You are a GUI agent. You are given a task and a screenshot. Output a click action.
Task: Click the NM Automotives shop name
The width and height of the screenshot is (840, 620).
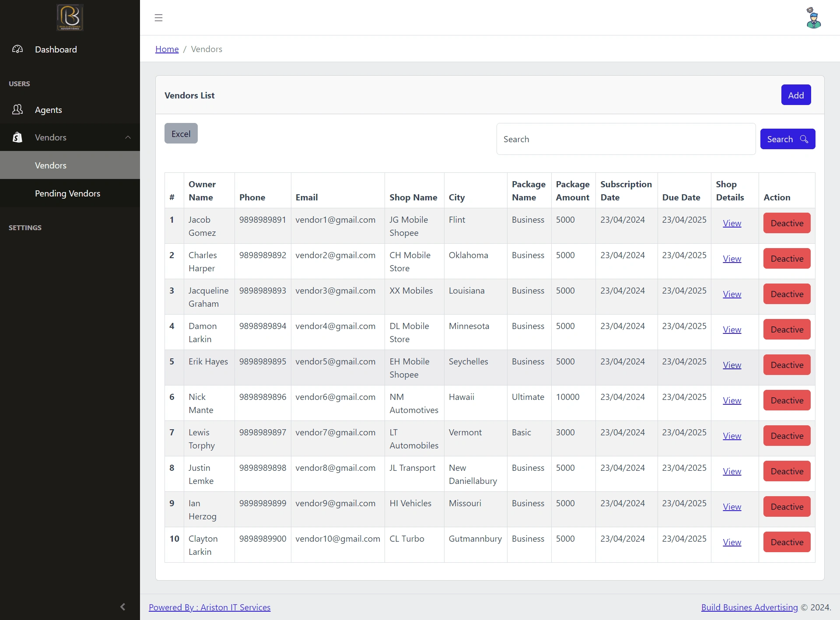pos(414,403)
